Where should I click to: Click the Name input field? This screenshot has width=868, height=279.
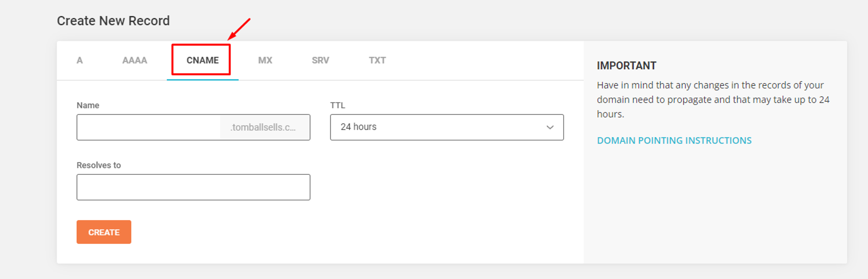tap(148, 127)
